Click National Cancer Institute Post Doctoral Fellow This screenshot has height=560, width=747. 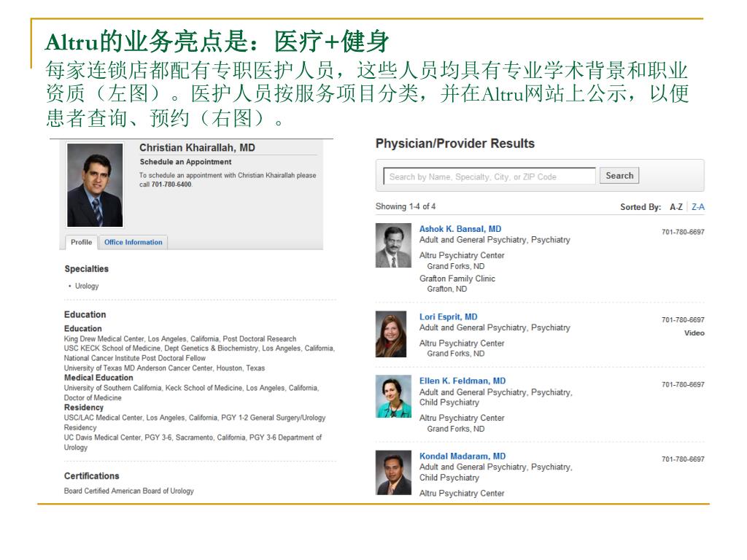(135, 358)
